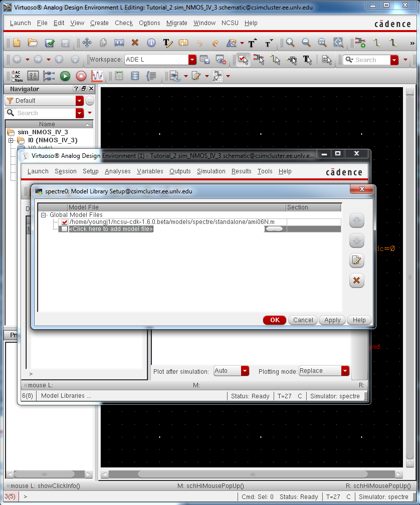Select the Choose Analyses AC/DC/Trans icon
420x505 pixels.
(17, 76)
